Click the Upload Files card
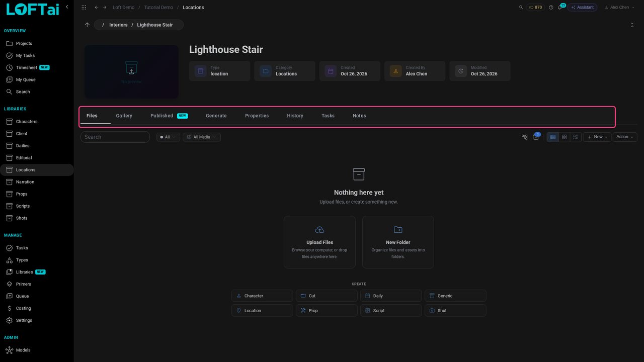Screen dimensions: 644x362 [319, 242]
